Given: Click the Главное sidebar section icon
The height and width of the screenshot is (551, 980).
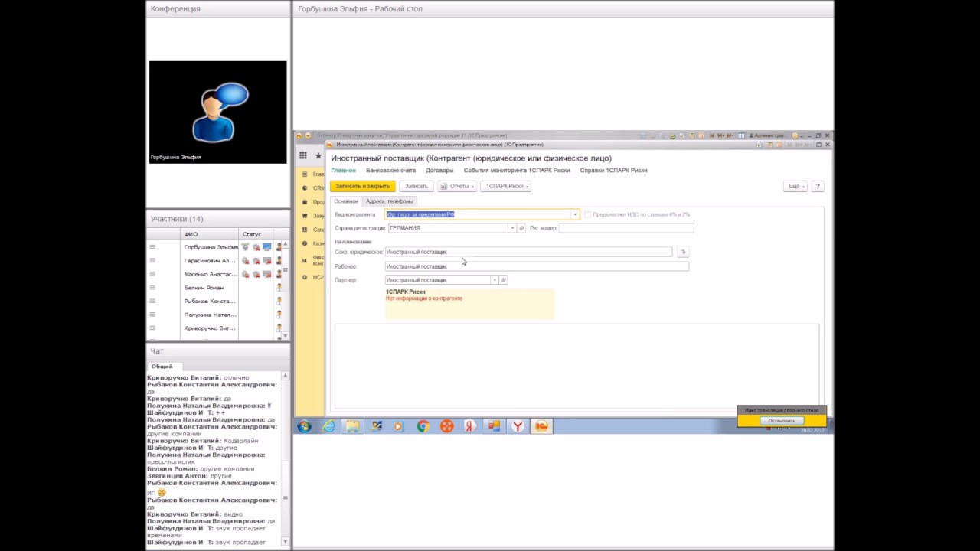Looking at the screenshot, I should pos(305,174).
